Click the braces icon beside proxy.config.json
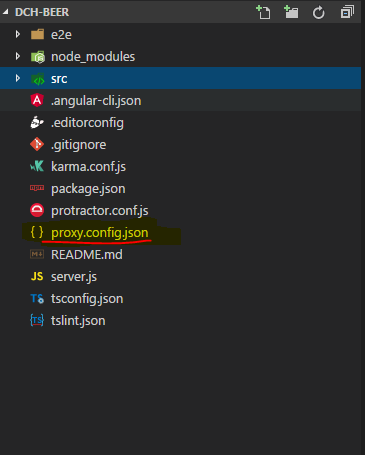Viewport: 365px width, 455px height. (37, 232)
